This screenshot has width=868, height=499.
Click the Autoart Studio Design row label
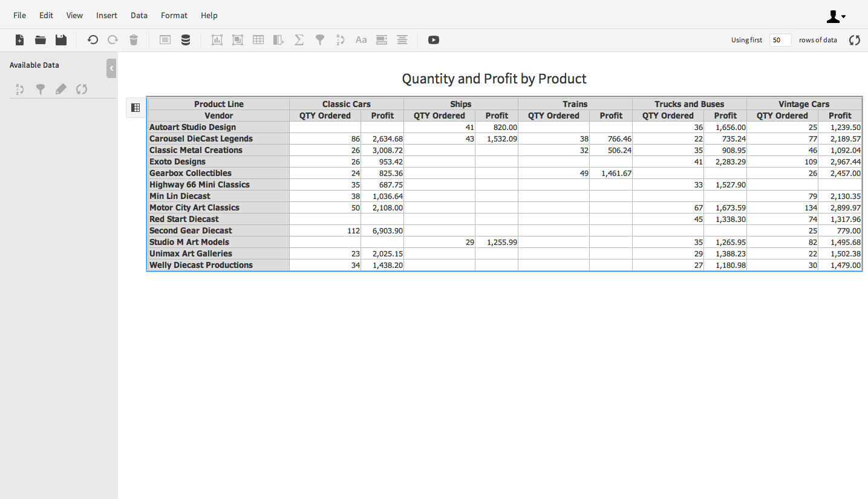(219, 127)
